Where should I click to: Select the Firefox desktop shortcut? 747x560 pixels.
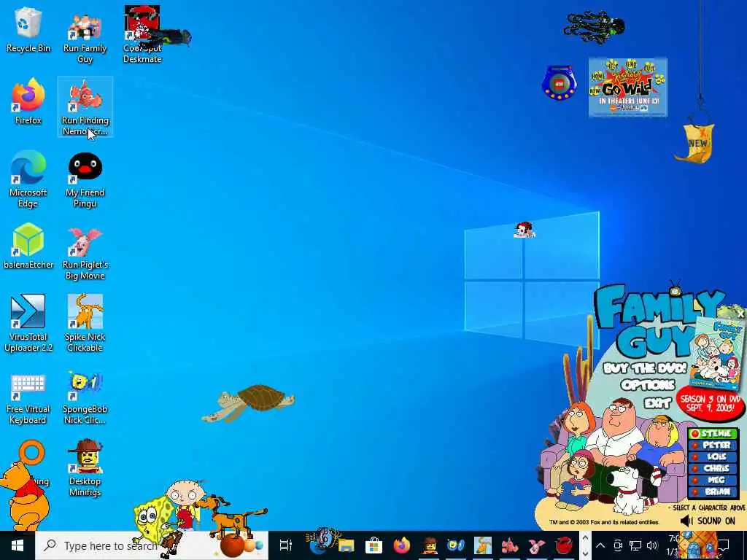click(28, 102)
